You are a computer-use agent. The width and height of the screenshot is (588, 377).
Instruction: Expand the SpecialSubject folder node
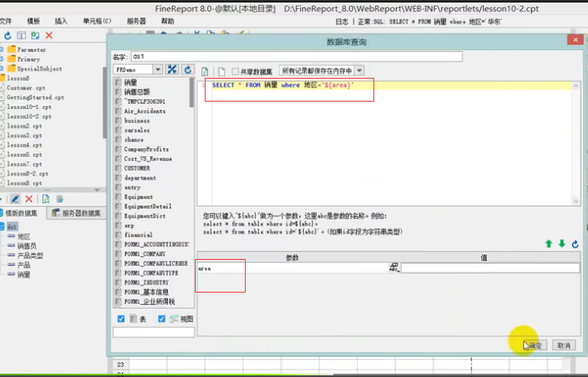point(2,68)
